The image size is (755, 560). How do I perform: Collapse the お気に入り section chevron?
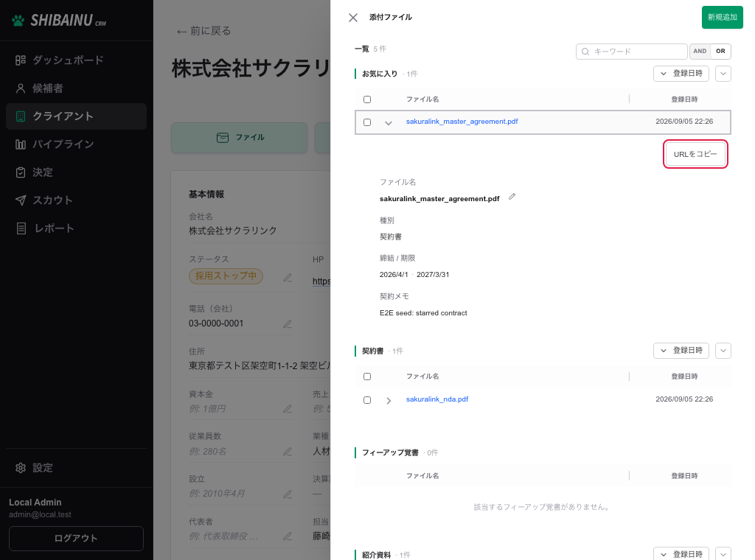click(x=723, y=74)
